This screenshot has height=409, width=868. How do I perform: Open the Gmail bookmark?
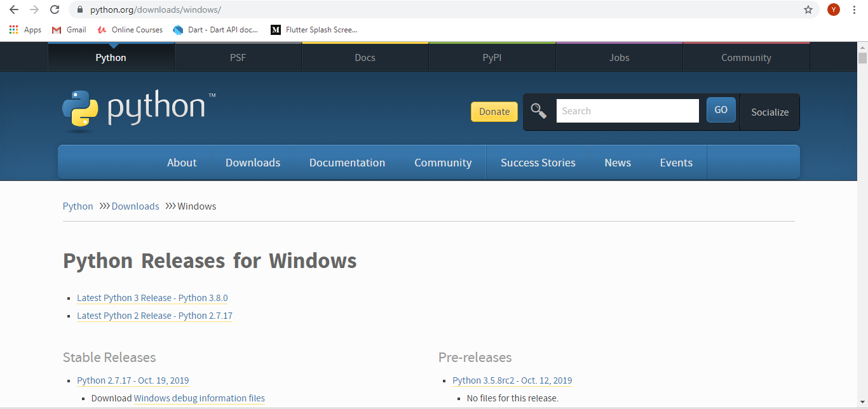[x=69, y=29]
